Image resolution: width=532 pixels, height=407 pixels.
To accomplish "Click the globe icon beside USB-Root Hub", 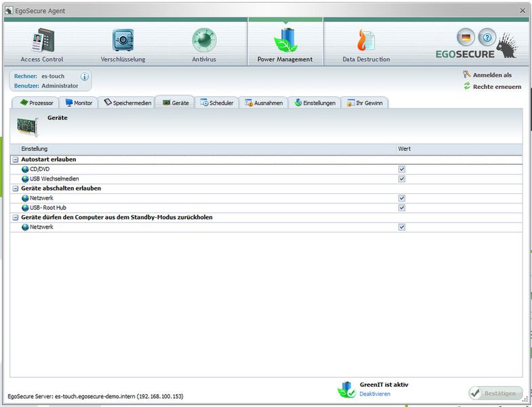I will point(25,208).
